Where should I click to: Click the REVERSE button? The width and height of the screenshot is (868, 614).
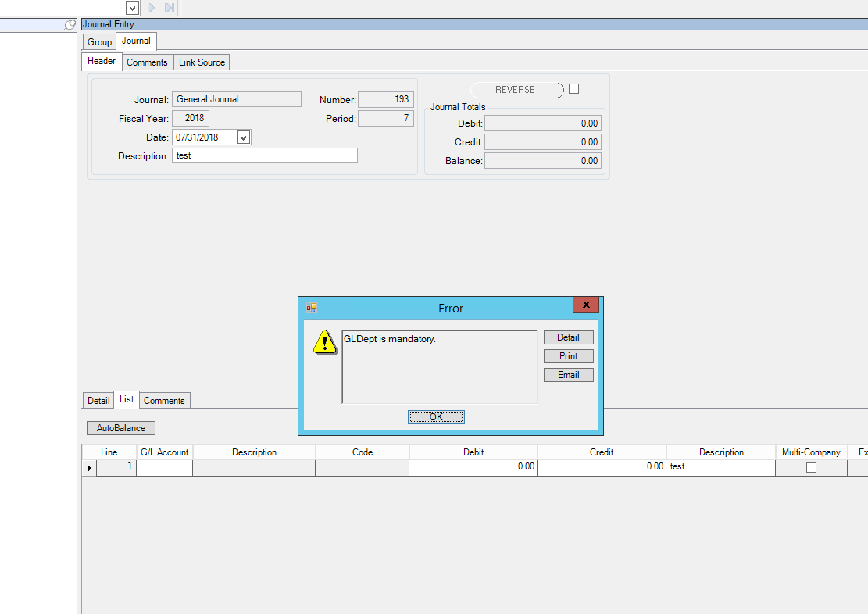click(516, 90)
